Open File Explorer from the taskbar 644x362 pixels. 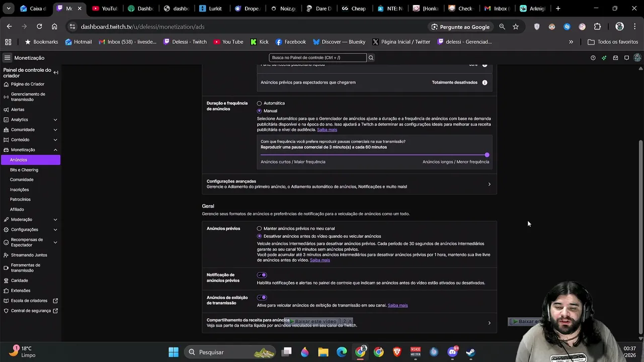click(x=323, y=352)
